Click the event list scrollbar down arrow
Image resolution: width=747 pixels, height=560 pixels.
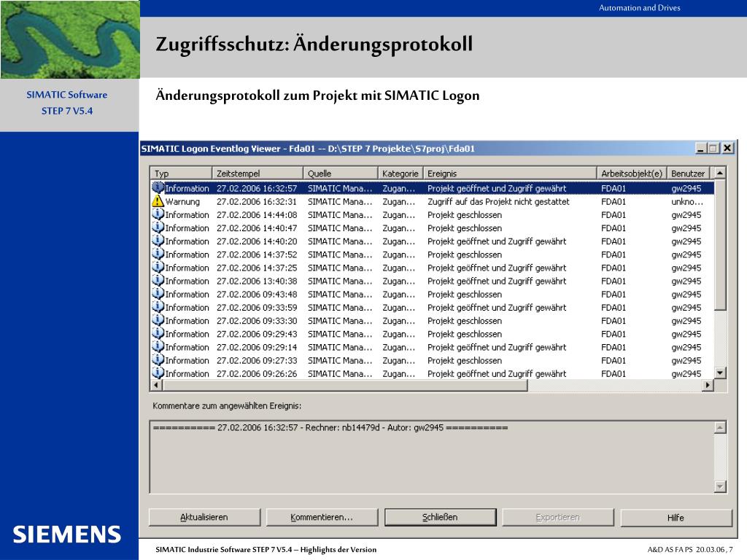coord(720,373)
